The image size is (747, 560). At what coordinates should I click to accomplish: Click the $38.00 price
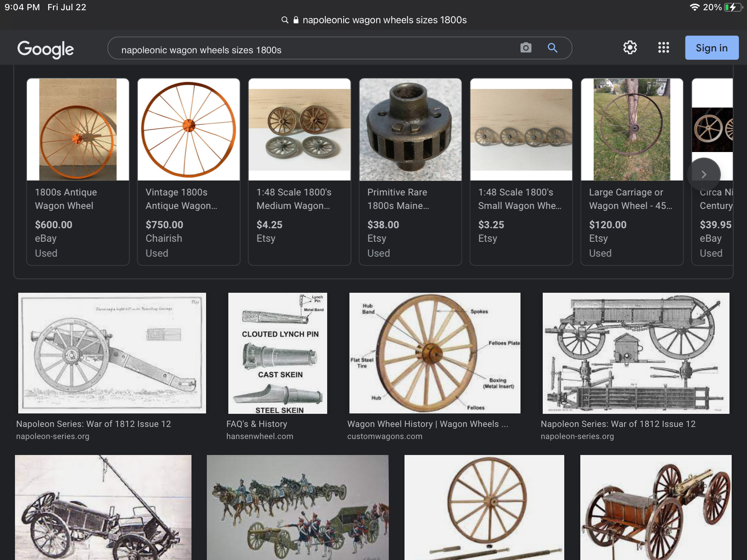(383, 225)
